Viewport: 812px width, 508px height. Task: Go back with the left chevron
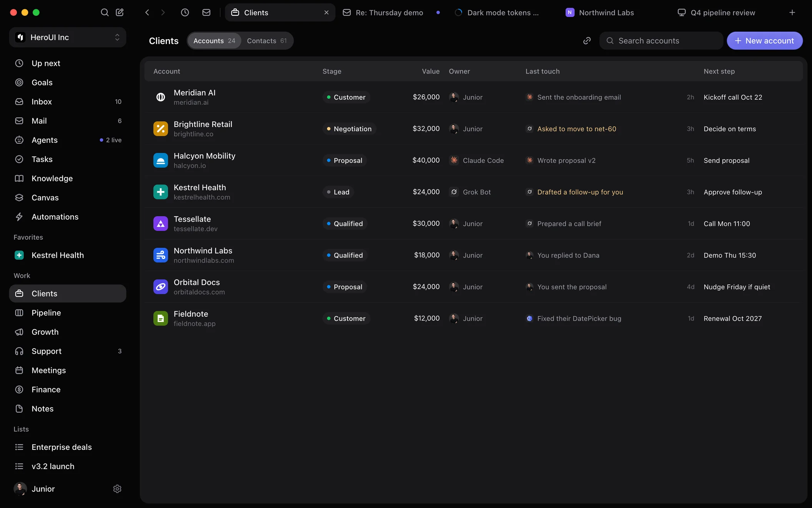coord(147,12)
